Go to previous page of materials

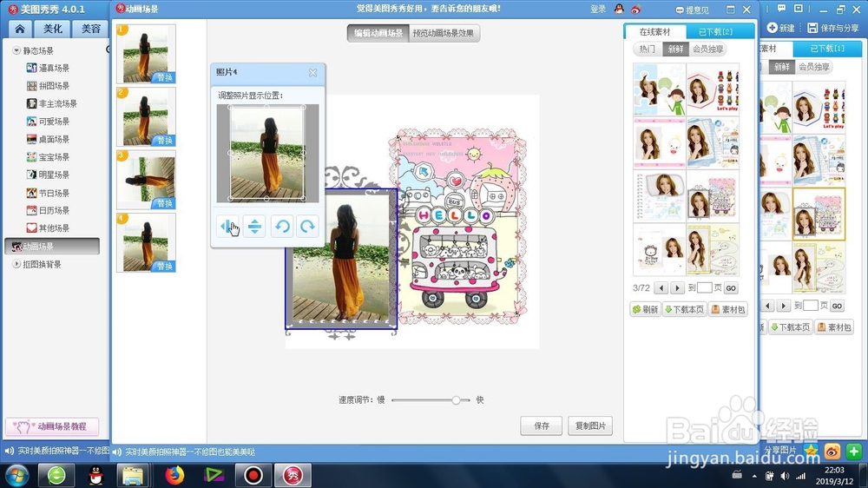pos(661,288)
